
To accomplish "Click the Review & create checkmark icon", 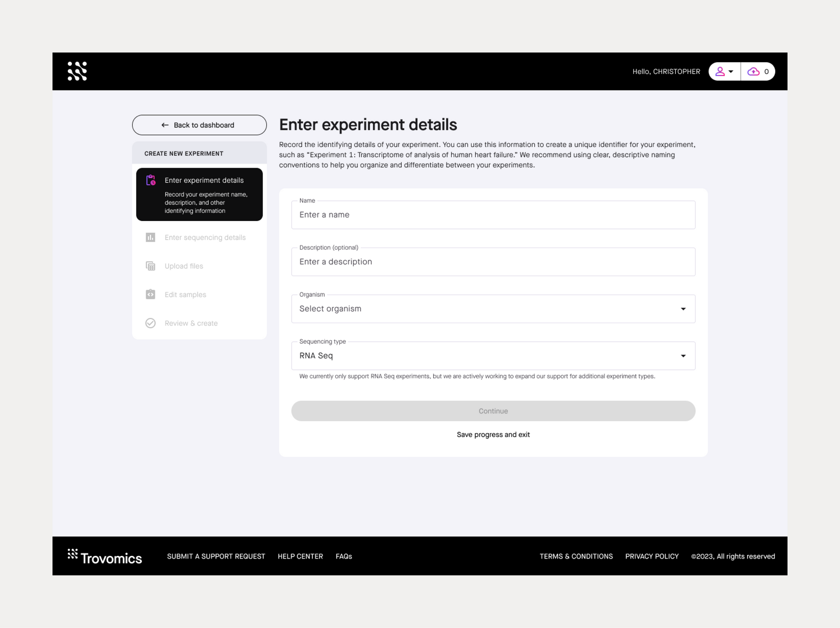I will 150,323.
